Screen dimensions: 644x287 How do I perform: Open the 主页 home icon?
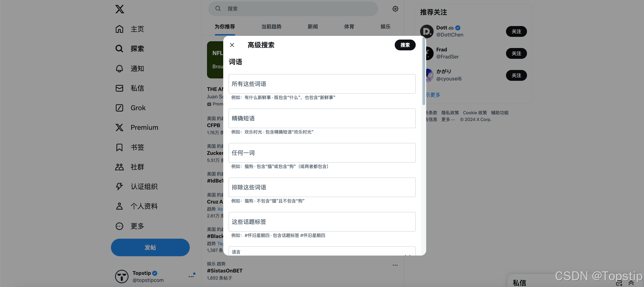(119, 29)
